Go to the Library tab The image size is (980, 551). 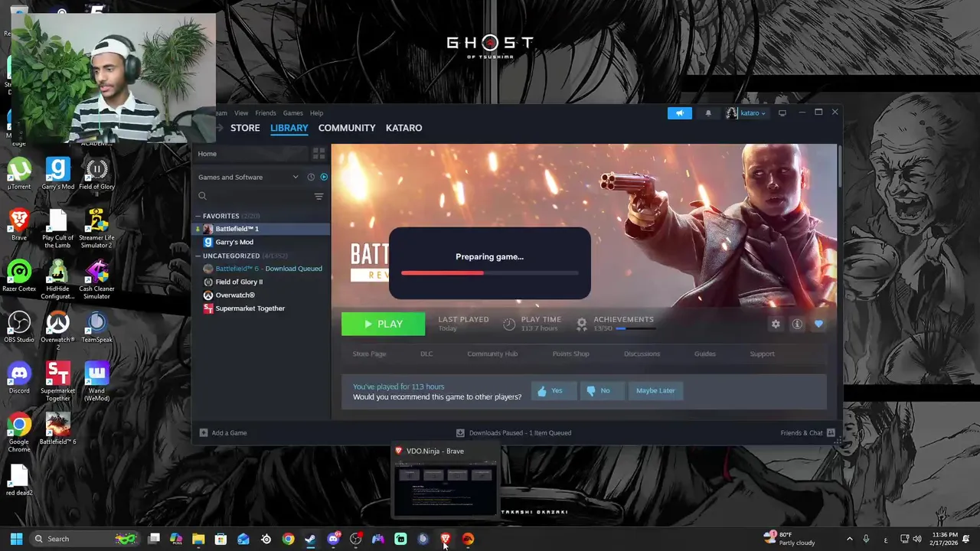pos(289,128)
